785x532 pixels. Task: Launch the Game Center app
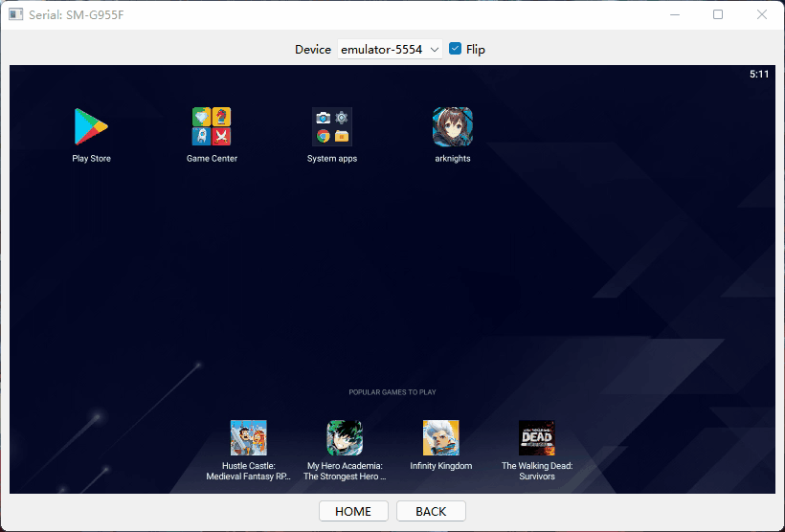[x=212, y=126]
